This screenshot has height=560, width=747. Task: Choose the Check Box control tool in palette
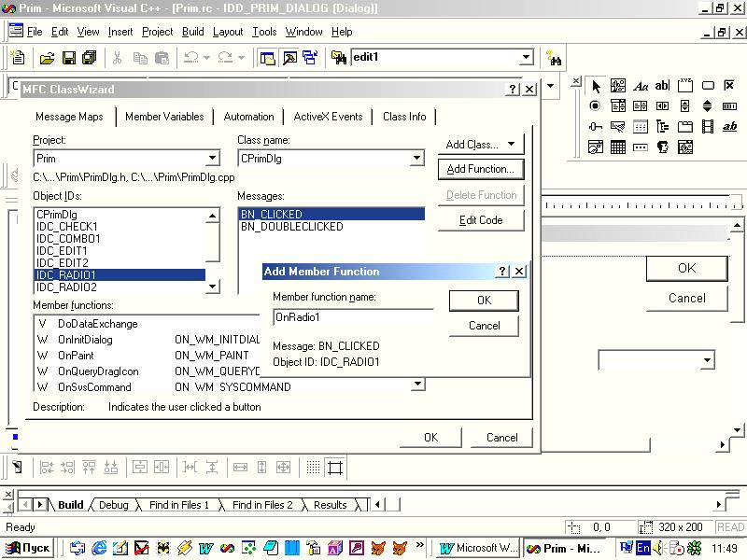[729, 86]
